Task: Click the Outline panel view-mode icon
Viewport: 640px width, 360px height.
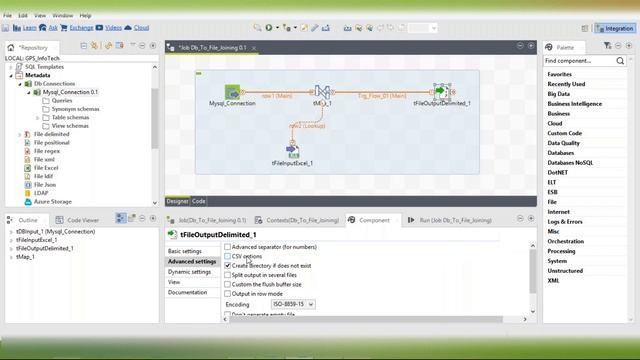Action: (120, 218)
